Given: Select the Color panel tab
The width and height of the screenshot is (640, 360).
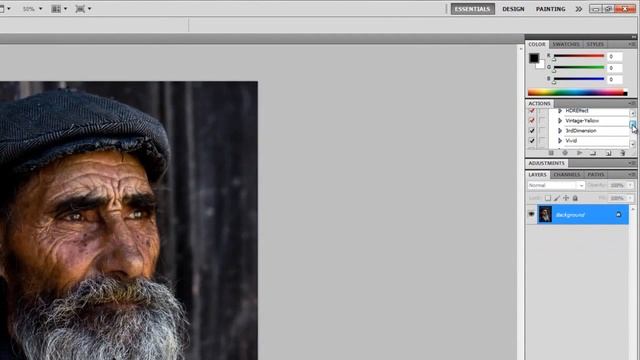Looking at the screenshot, I should (537, 44).
